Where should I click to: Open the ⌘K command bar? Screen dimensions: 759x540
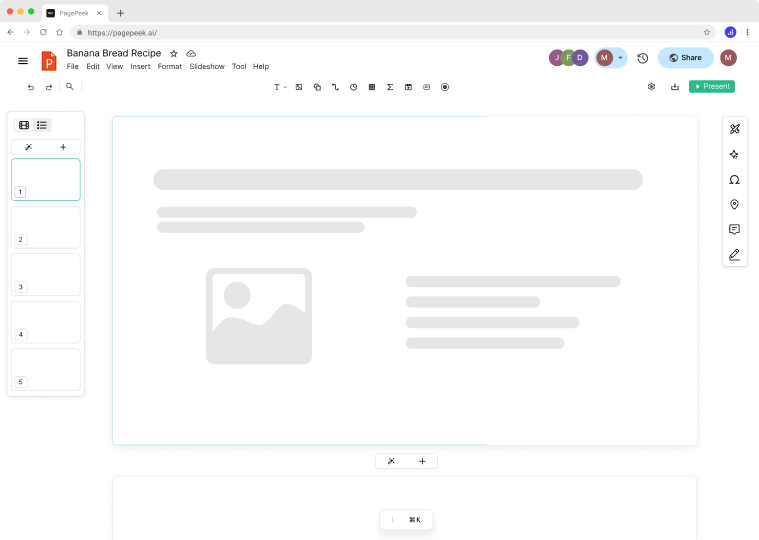tap(406, 520)
